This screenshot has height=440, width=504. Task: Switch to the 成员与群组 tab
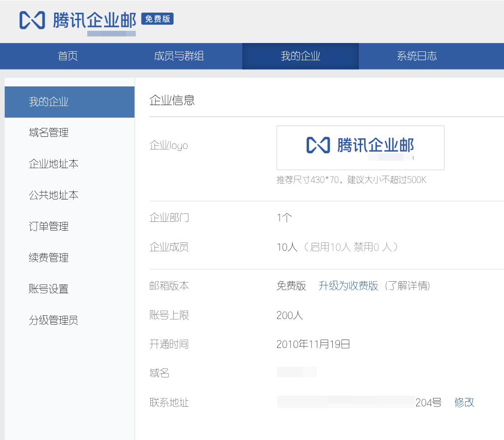click(179, 56)
